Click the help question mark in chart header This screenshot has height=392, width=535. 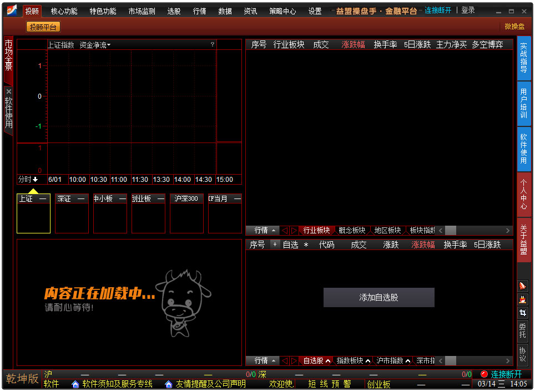pos(212,44)
